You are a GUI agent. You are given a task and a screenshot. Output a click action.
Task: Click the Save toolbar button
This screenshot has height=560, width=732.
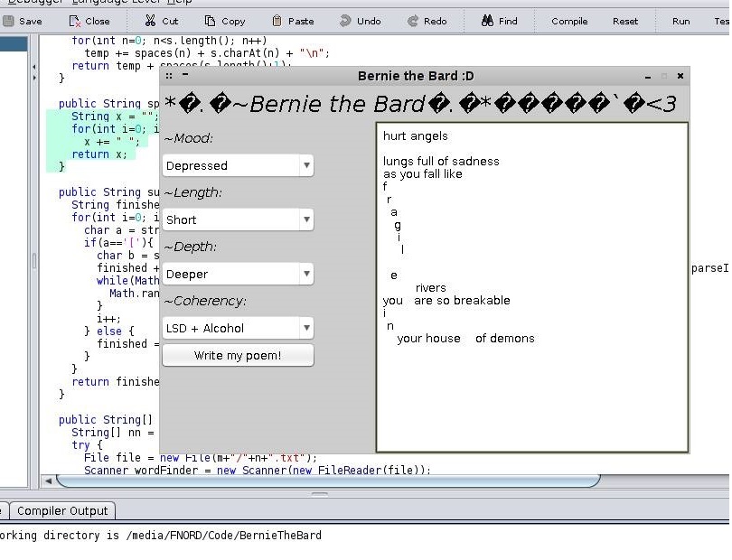(x=23, y=21)
